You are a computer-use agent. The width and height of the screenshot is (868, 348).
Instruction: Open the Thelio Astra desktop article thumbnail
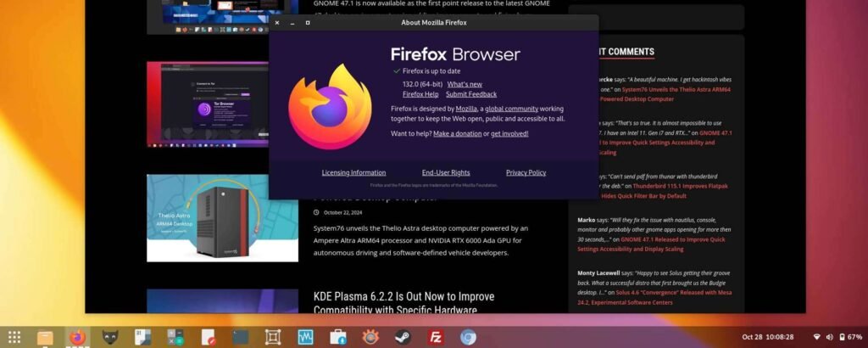coord(223,218)
